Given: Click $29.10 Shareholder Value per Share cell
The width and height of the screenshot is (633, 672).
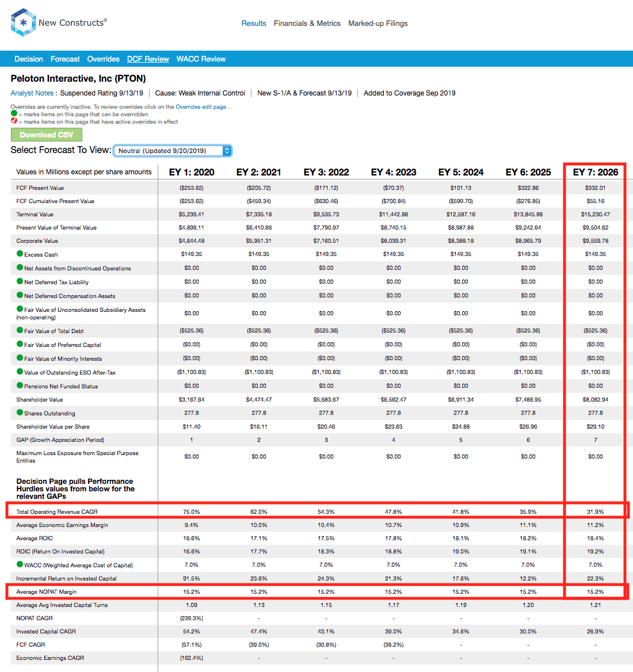Looking at the screenshot, I should pos(595,426).
